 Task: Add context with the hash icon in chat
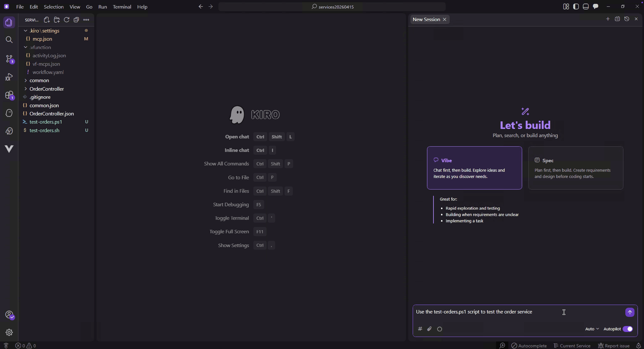point(420,329)
